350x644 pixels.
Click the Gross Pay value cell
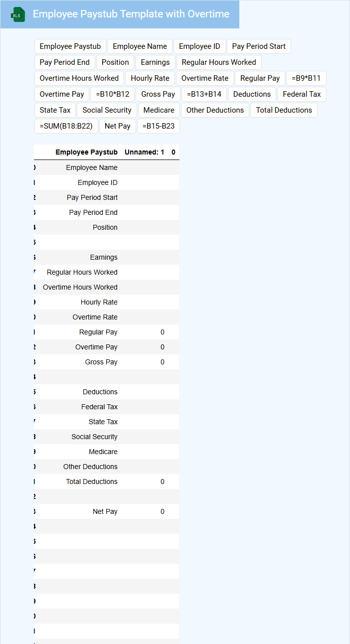(x=163, y=362)
